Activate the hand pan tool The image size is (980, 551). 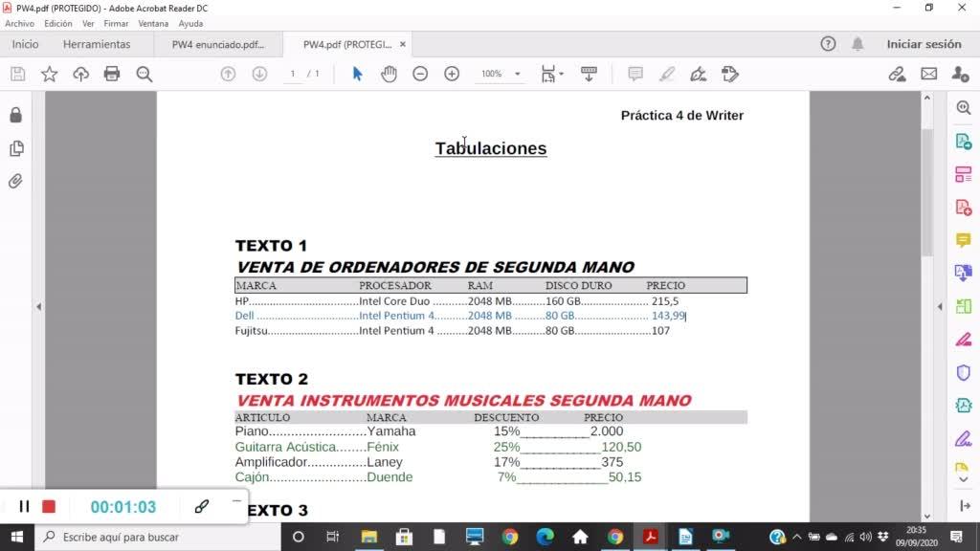389,74
